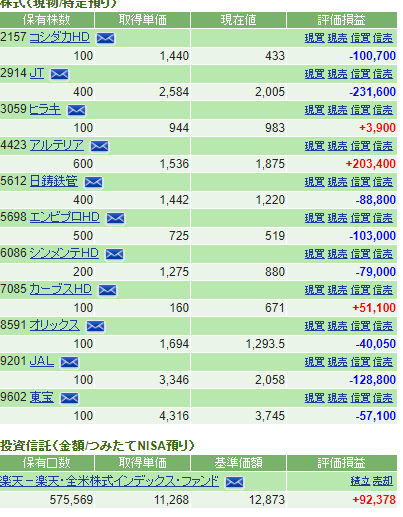
Task: Click the 基準価額 column header
Action: [x=238, y=463]
